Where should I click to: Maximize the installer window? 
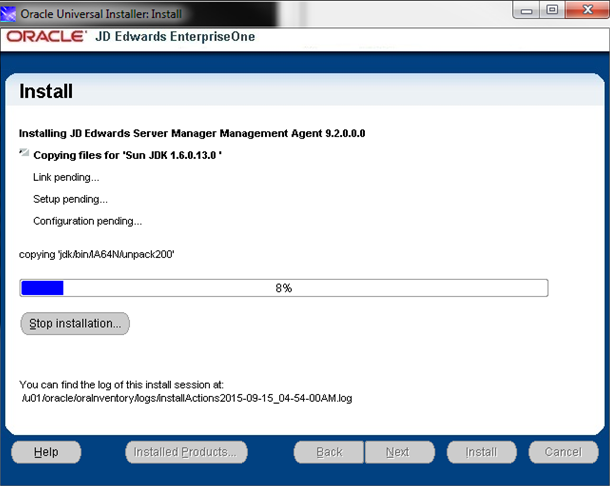click(552, 11)
